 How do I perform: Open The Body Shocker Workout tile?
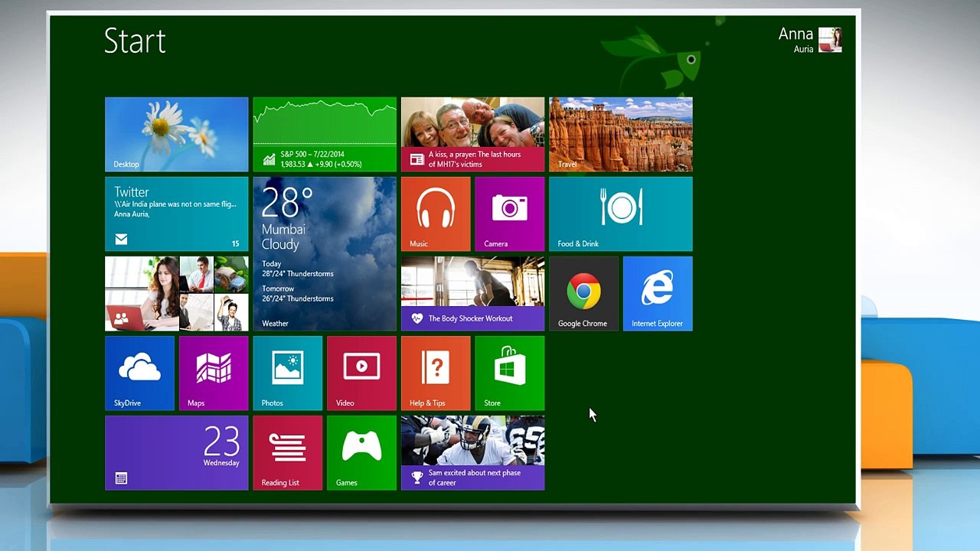473,294
